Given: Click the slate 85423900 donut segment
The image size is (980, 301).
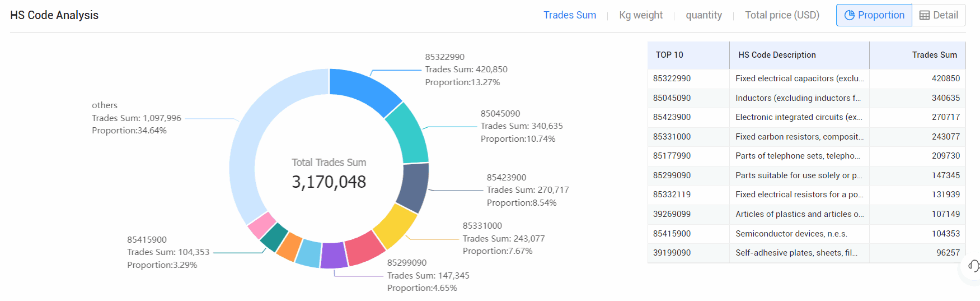Looking at the screenshot, I should point(414,187).
